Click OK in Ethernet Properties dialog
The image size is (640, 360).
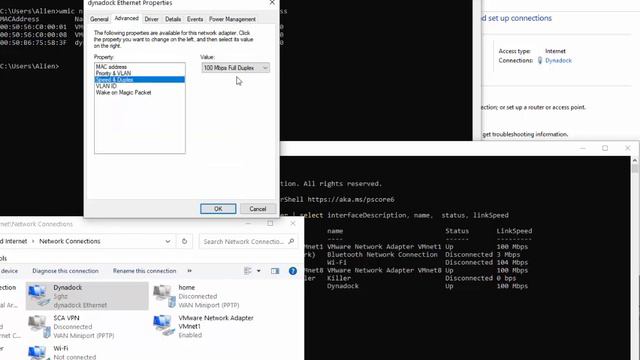(x=218, y=209)
